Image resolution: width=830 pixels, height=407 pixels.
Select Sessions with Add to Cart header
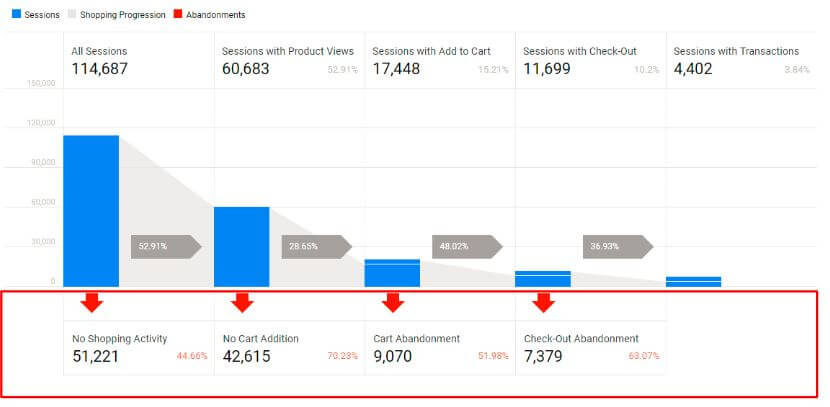[x=440, y=61]
